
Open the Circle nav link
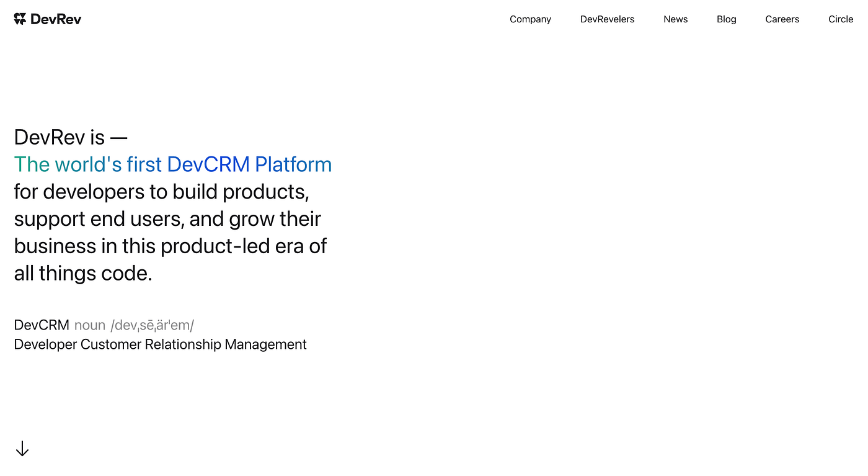coord(841,19)
